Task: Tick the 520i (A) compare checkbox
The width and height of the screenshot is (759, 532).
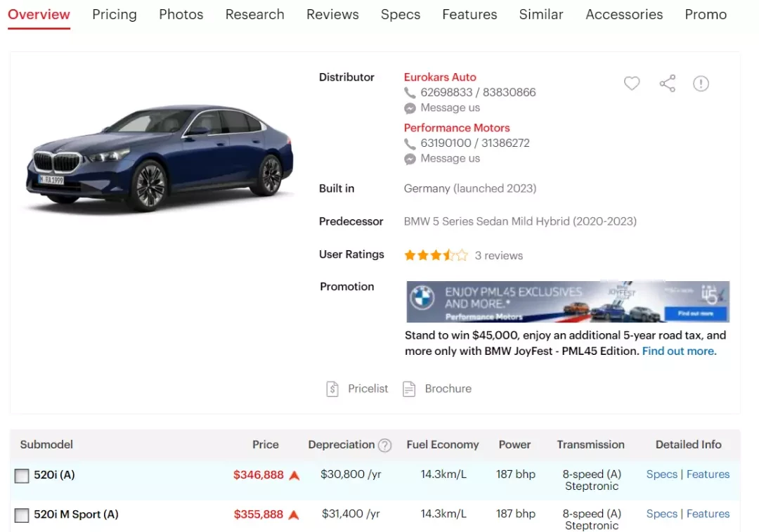Action: tap(22, 476)
